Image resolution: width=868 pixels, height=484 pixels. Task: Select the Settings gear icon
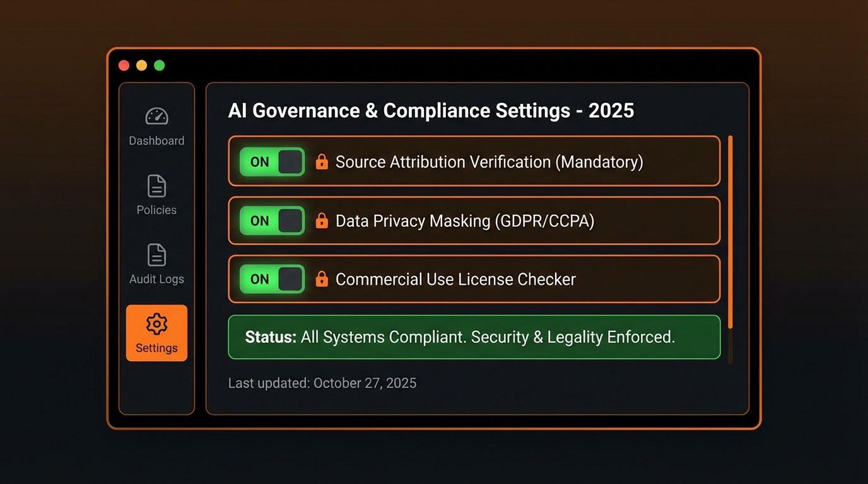[156, 324]
